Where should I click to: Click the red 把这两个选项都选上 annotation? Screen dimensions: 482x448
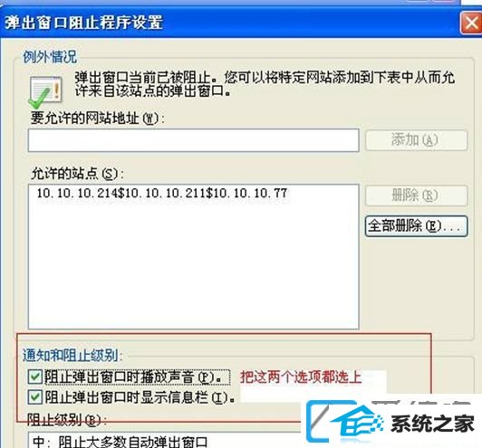[301, 377]
